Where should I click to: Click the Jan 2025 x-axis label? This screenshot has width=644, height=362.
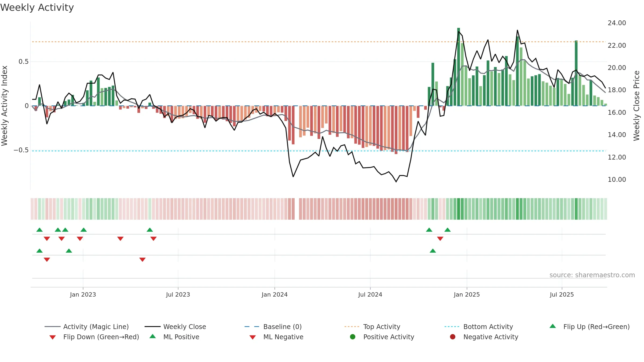point(467,294)
